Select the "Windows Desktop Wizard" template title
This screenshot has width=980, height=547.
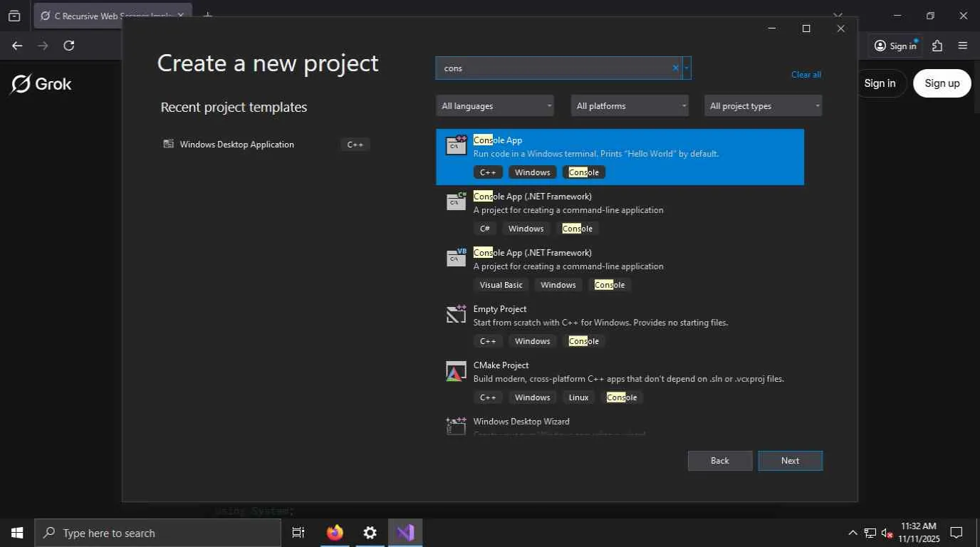[521, 422]
